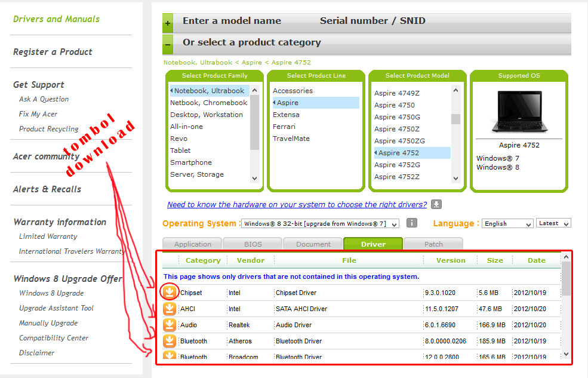Switch to the BIOS tab

coord(253,244)
